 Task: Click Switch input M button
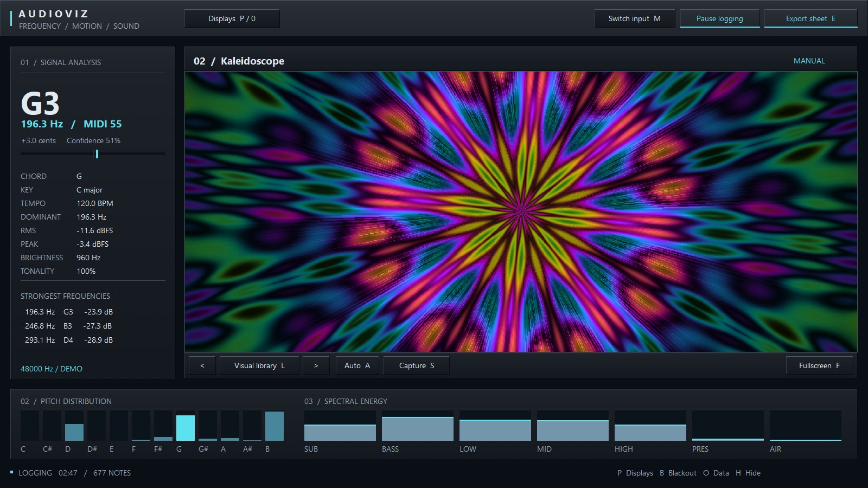pos(635,18)
